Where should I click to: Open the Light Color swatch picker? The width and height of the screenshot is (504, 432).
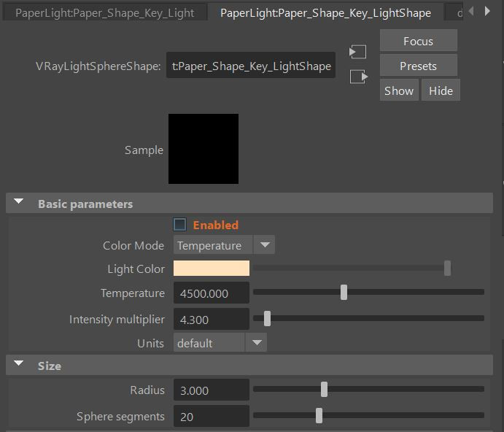(x=212, y=269)
